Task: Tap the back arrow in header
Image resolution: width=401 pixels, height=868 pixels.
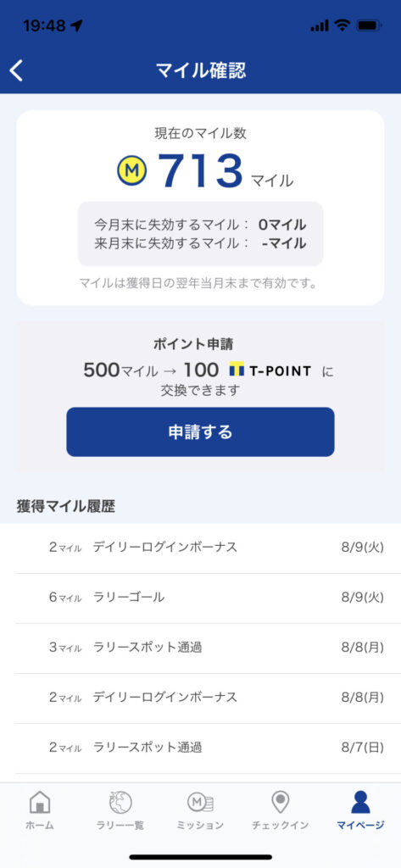Action: 16,71
